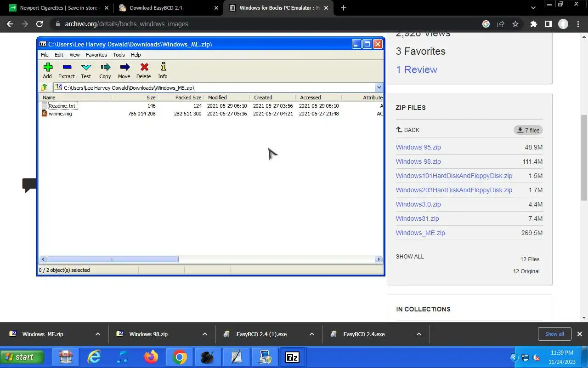Click the Chrome taskbar icon
The width and height of the screenshot is (588, 368).
pos(180,357)
